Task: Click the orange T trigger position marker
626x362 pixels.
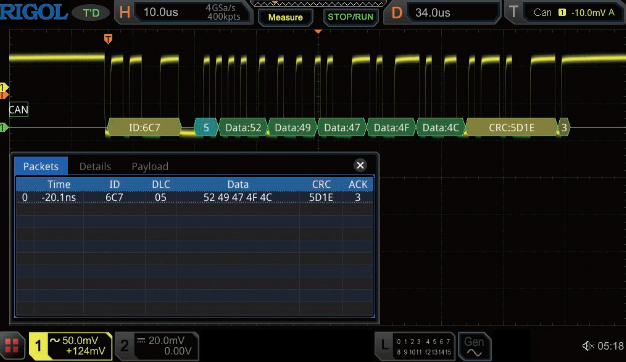Action: [x=108, y=39]
